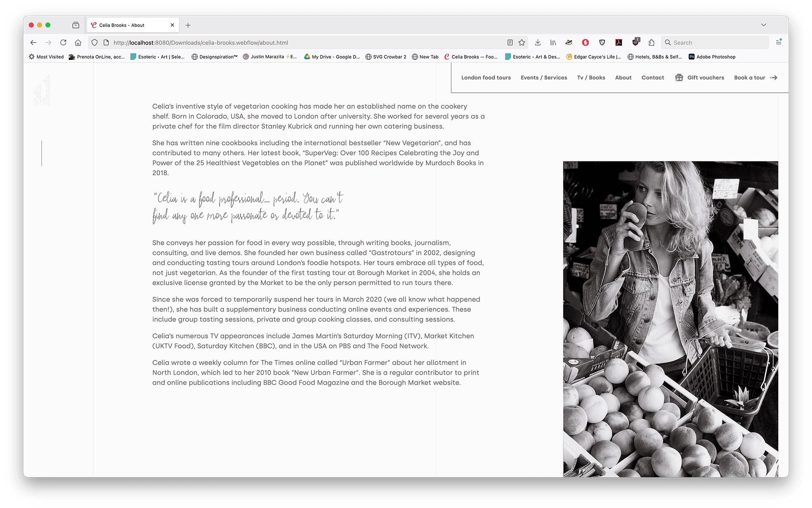Click the Adblock red hand extension
The height and width of the screenshot is (508, 812).
coord(585,42)
